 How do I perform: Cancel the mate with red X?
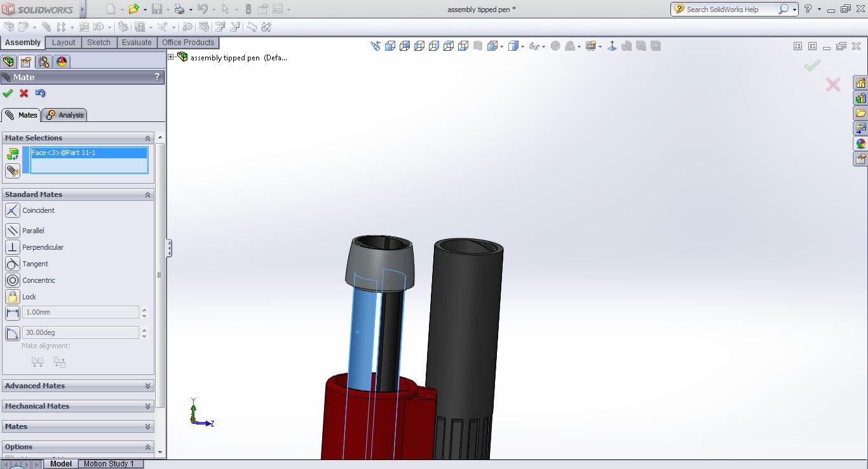click(x=24, y=93)
